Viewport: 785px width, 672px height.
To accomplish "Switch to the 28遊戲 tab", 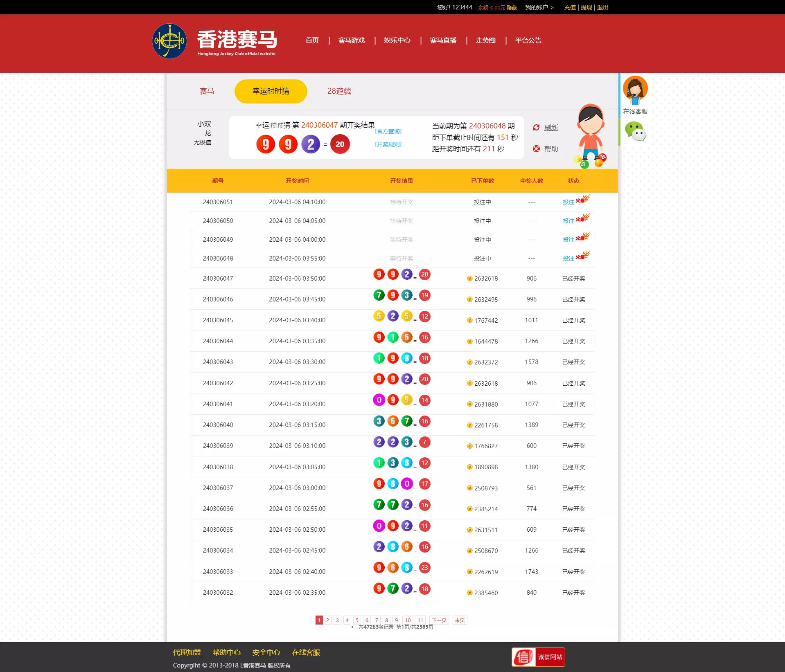I will tap(339, 91).
